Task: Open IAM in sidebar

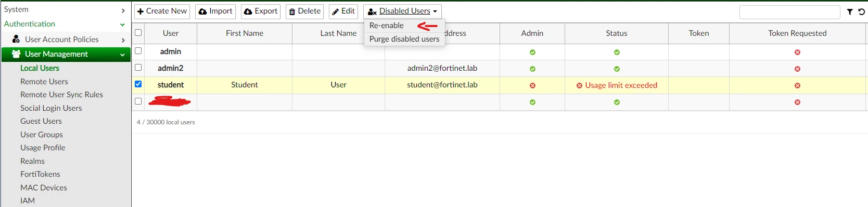Action: coord(28,201)
